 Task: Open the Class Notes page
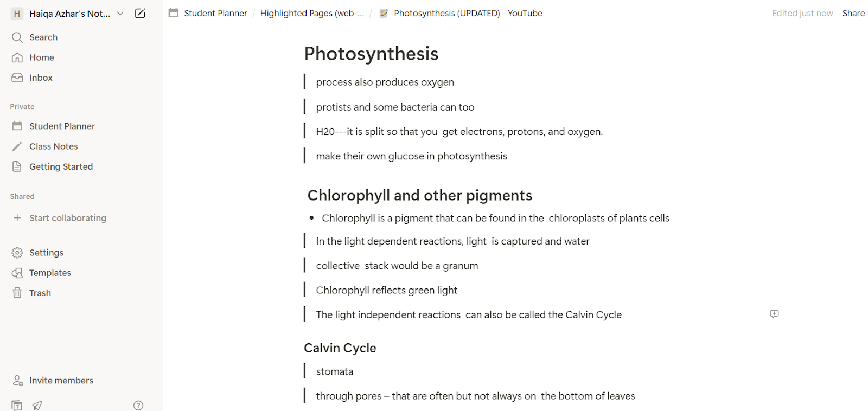click(54, 146)
